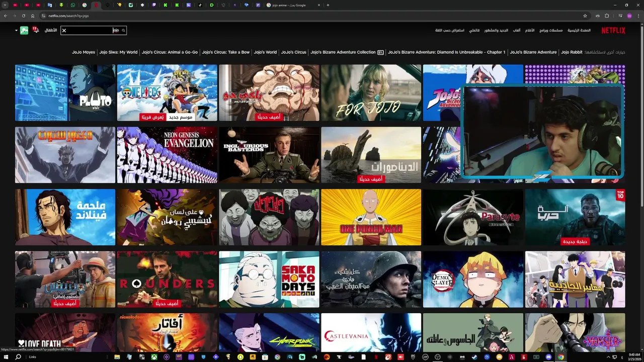644x362 pixels.
Task: Go to الصفحة الرئيسية menu item
Action: pyautogui.click(x=579, y=30)
